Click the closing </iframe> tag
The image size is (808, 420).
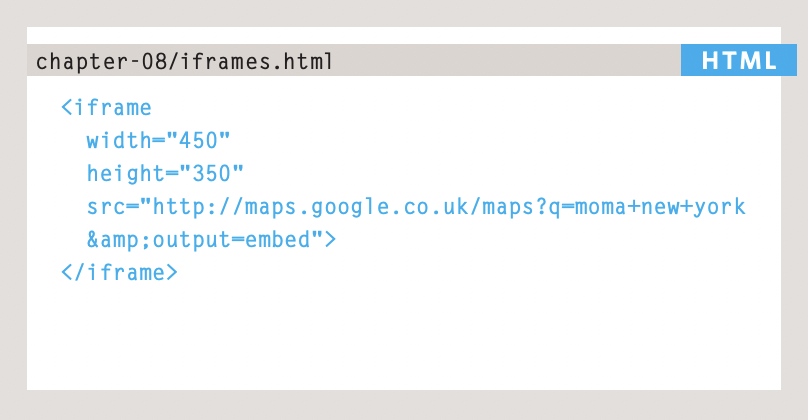coord(119,272)
